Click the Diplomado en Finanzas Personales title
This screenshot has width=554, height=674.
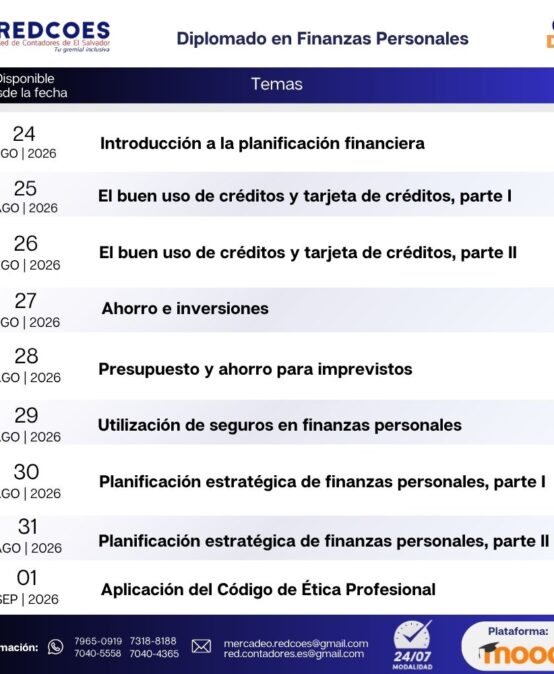pyautogui.click(x=322, y=39)
